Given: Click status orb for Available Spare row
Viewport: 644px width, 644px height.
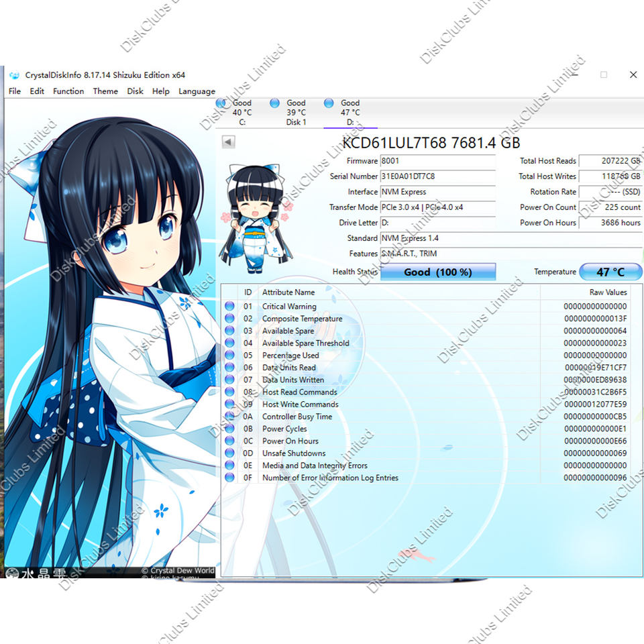Looking at the screenshot, I should [x=229, y=331].
